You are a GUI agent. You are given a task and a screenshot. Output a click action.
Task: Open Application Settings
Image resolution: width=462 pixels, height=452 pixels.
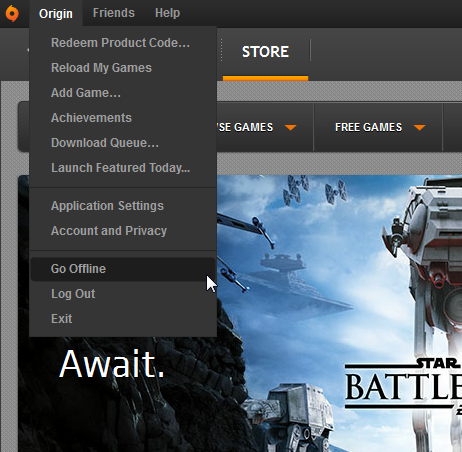click(123, 206)
